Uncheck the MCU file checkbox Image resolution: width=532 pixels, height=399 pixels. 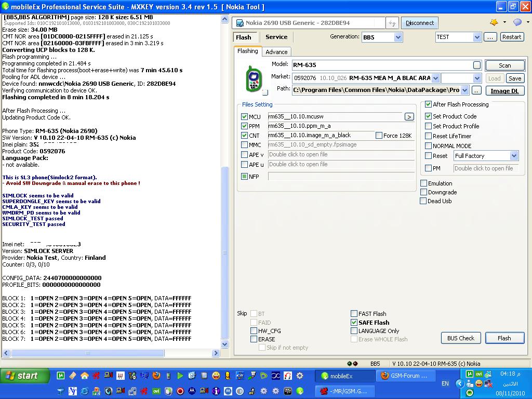pyautogui.click(x=244, y=117)
